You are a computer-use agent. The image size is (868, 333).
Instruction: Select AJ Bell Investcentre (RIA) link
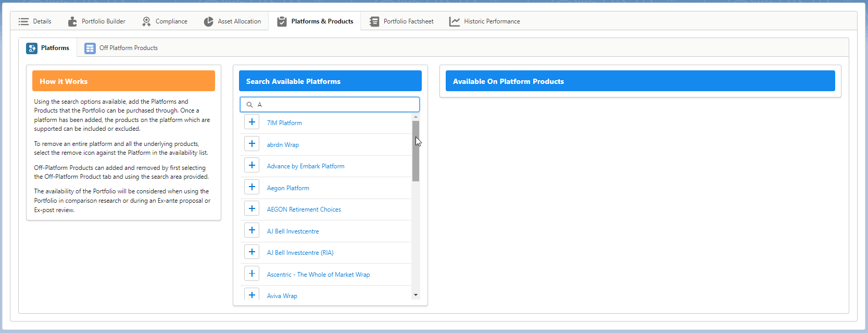pyautogui.click(x=300, y=253)
